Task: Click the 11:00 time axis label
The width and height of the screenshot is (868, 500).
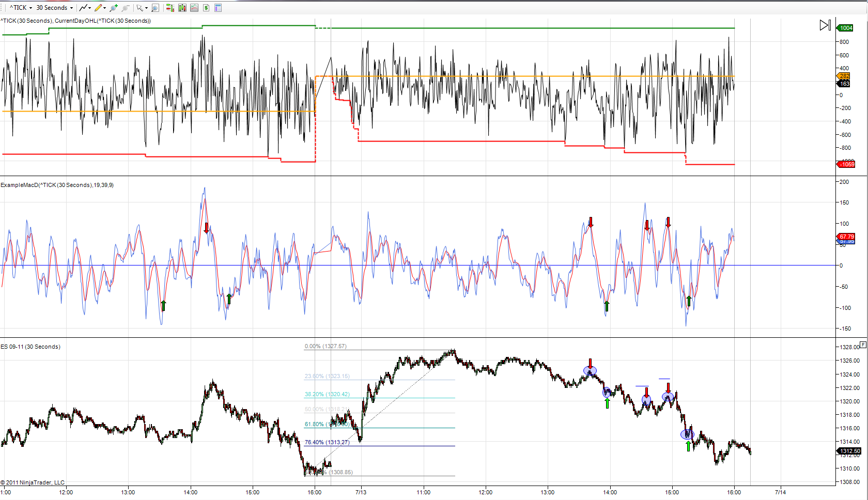Action: pos(423,492)
